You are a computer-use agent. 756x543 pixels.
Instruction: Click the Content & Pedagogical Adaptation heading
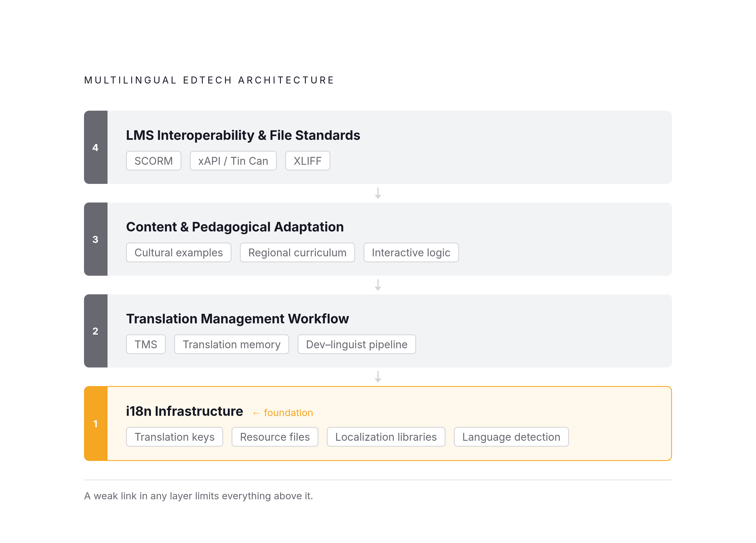click(x=235, y=227)
